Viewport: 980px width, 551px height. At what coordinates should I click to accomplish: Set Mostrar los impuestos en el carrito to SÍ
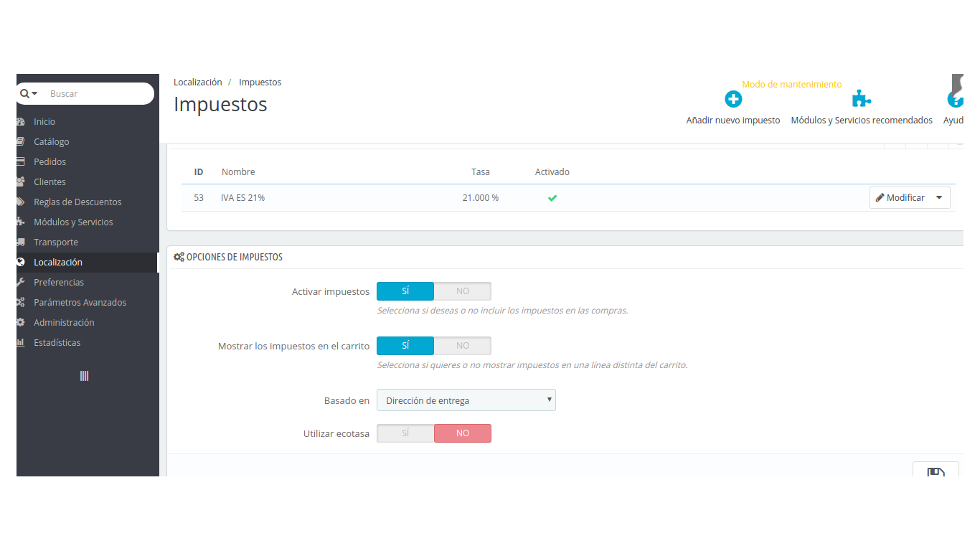coord(405,346)
